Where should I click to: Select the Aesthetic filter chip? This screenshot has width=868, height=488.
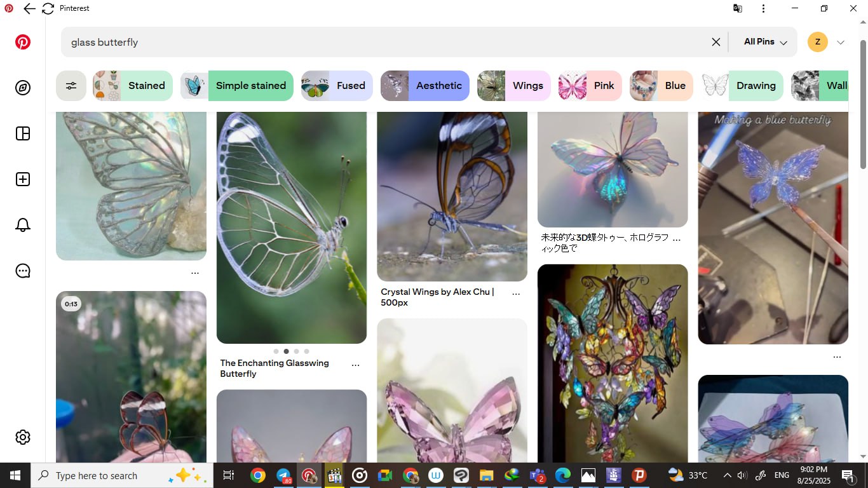(x=425, y=86)
